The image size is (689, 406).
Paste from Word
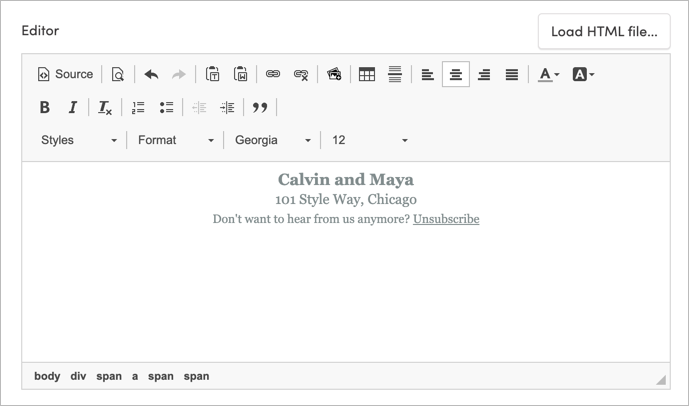tap(241, 74)
